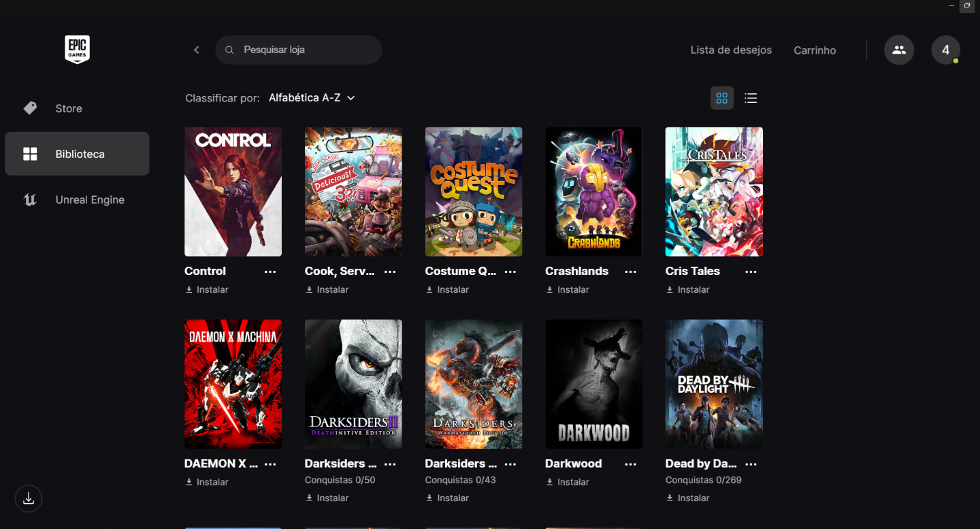980x529 pixels.
Task: Click the DAEMON X MACHINA cover
Action: (x=233, y=384)
